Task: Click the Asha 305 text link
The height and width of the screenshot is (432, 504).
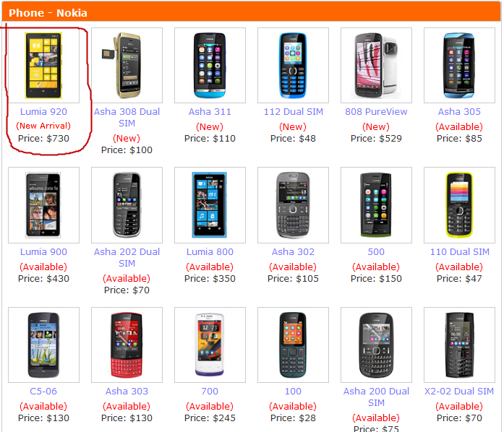Action: [x=459, y=112]
